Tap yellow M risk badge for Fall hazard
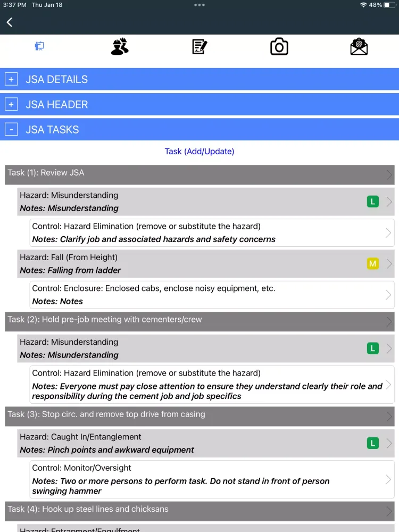 click(x=372, y=264)
